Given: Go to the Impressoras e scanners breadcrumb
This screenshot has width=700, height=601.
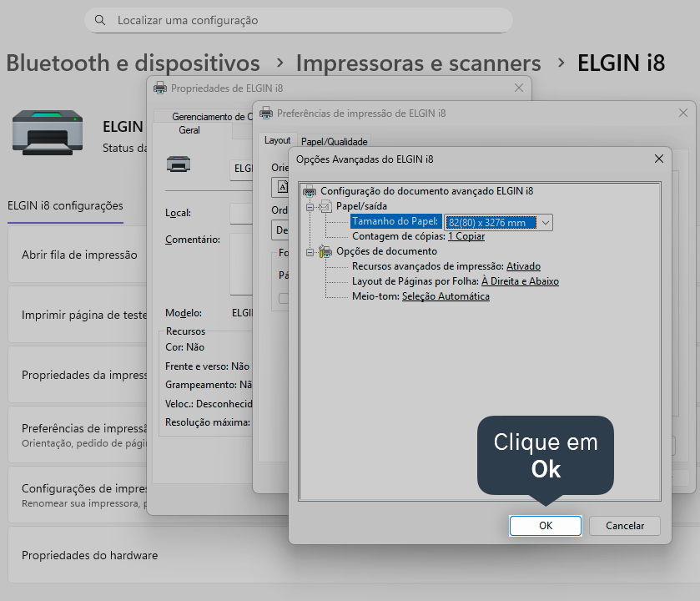Looking at the screenshot, I should coord(418,63).
